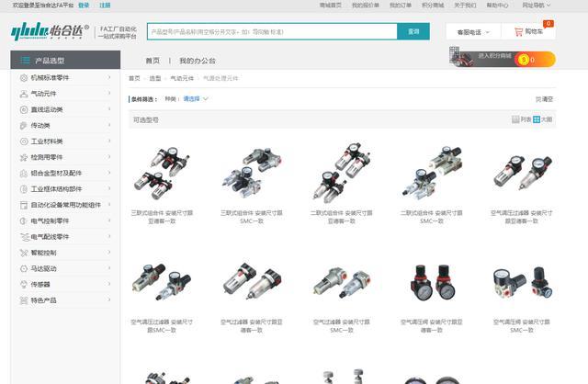Switch to 列表 list view
Image resolution: width=588 pixels, height=384 pixels.
click(x=521, y=119)
